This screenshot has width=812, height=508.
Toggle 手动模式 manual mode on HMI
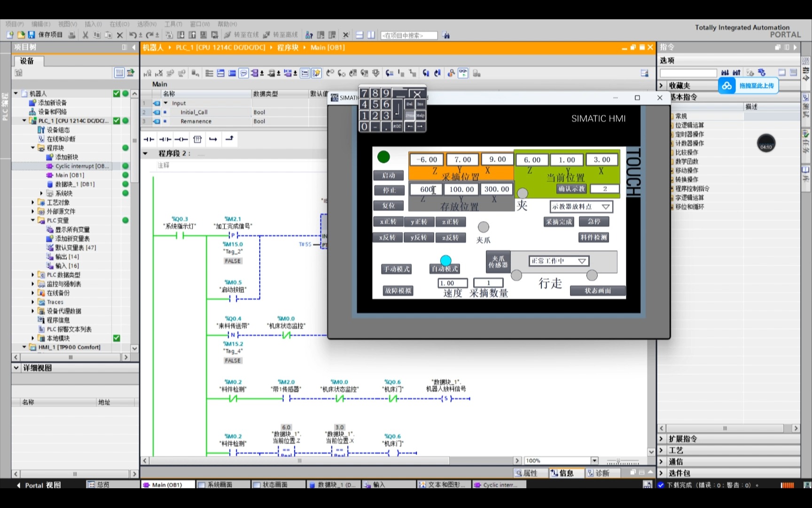tap(397, 269)
